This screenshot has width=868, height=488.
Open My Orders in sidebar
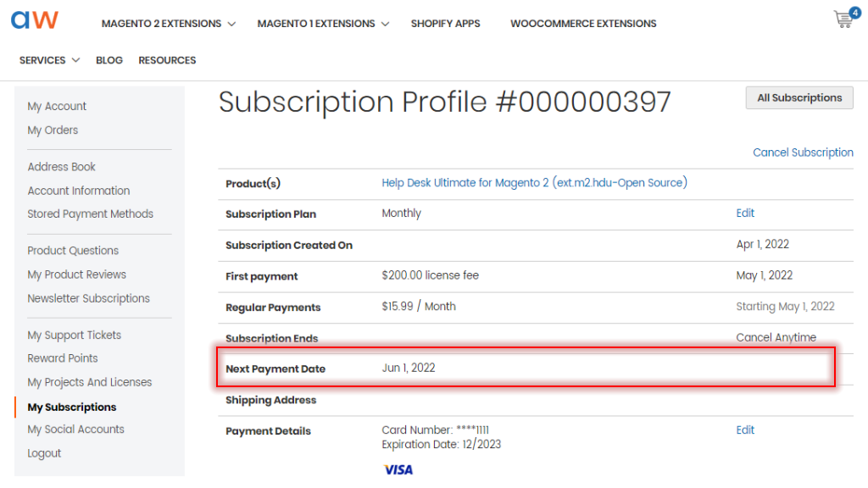(x=53, y=130)
